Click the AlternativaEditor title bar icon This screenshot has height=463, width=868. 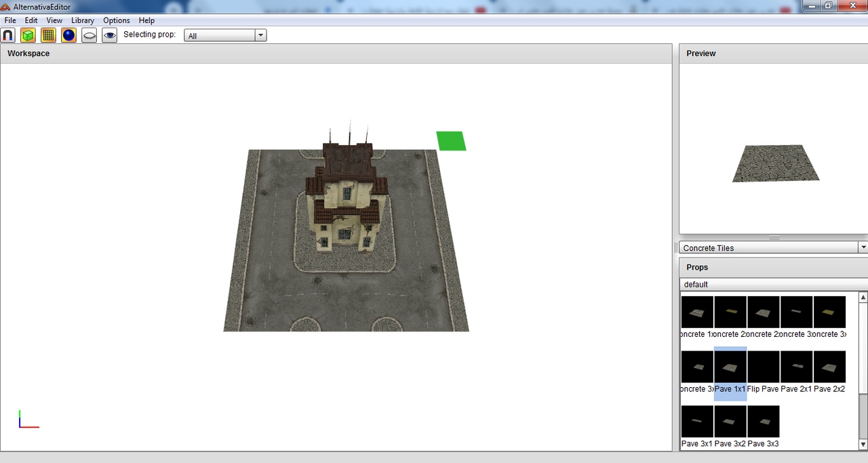pos(5,7)
